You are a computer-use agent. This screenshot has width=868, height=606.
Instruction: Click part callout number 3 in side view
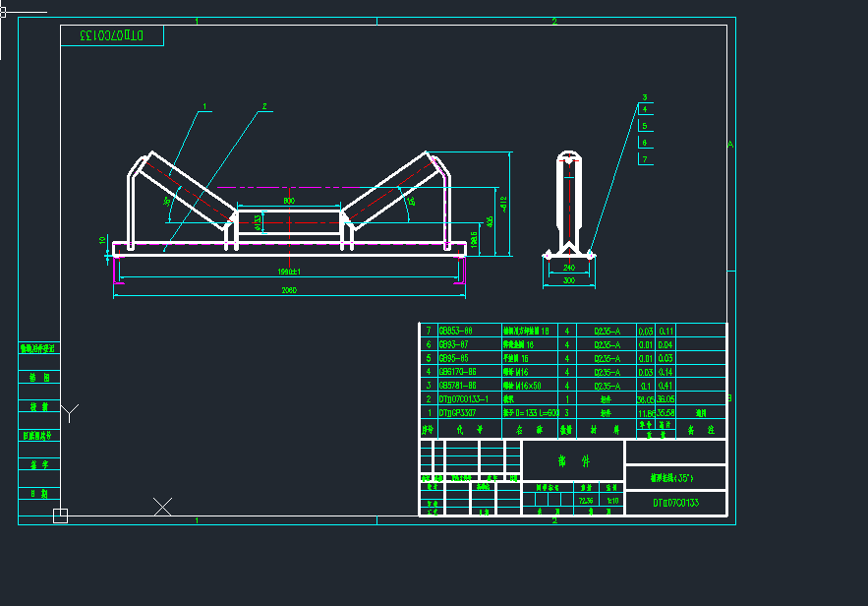tap(645, 98)
